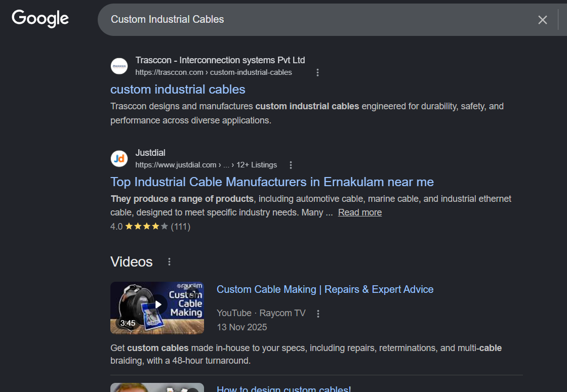Click the 13 Nov 2025 date
Screen dimensions: 567x392
[241, 327]
